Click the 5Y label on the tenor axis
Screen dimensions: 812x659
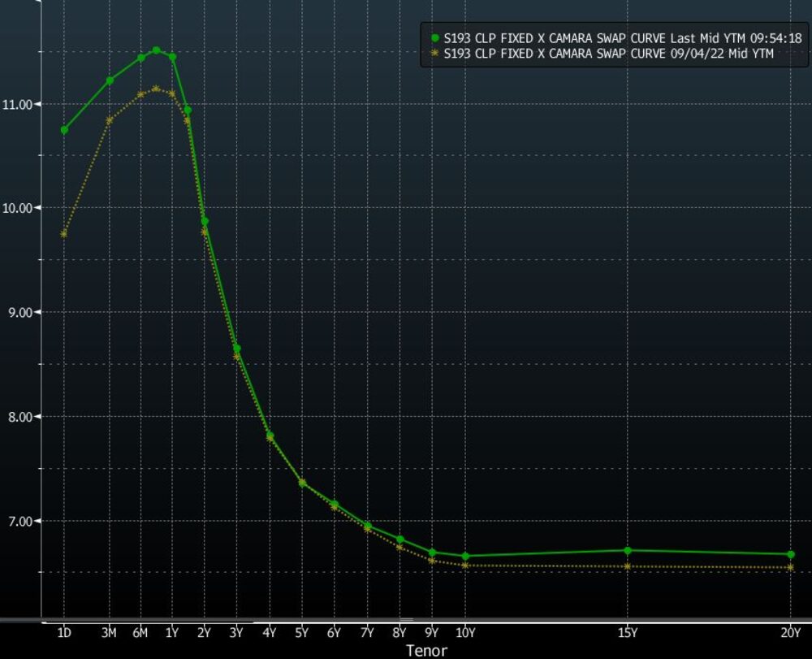[x=302, y=633]
